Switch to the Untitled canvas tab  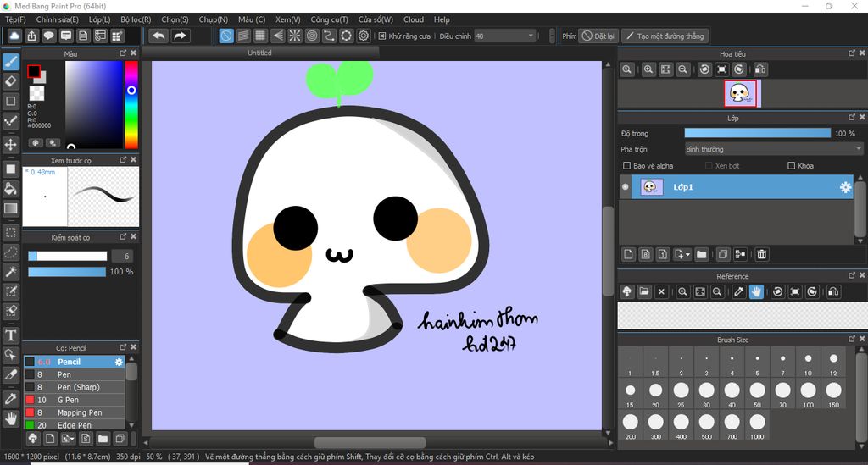(x=259, y=53)
